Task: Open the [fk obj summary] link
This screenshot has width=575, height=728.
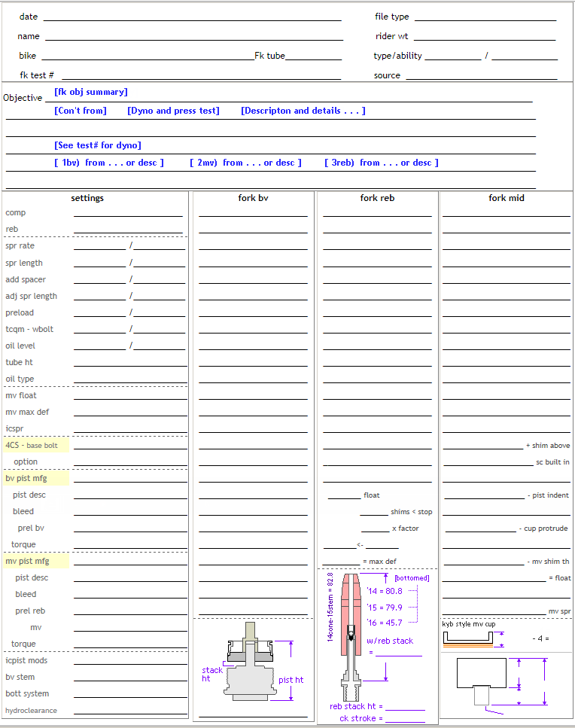Action: [90, 92]
